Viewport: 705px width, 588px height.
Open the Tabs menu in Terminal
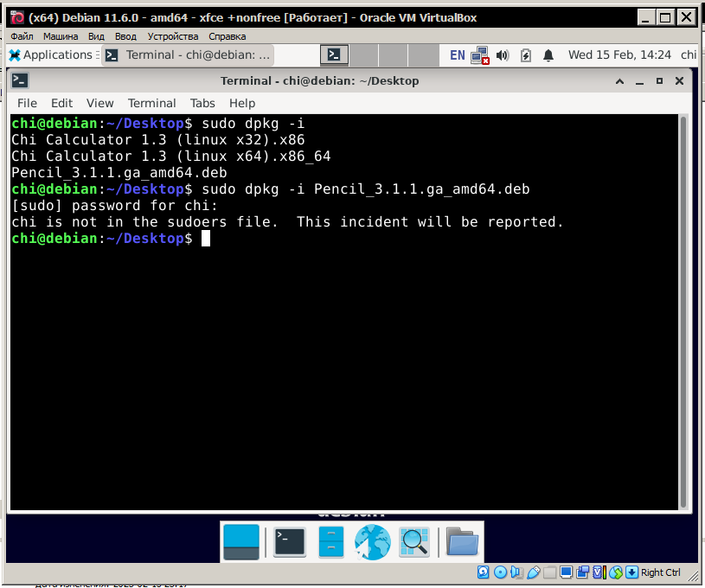tap(202, 104)
